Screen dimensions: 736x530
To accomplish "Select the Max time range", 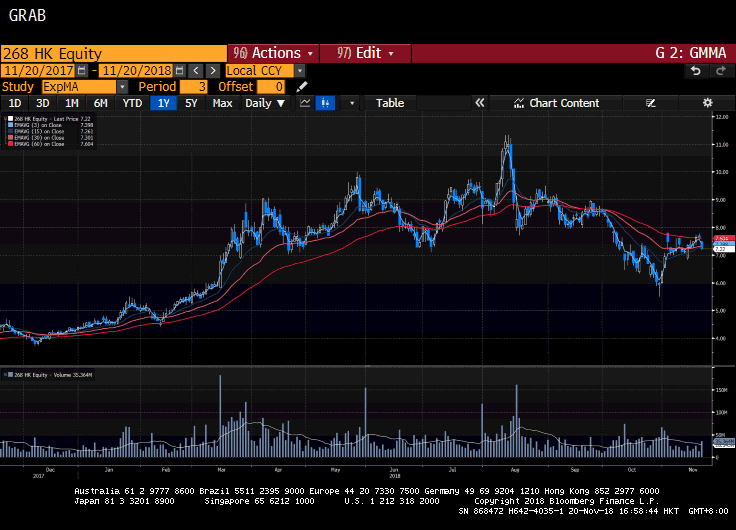I will point(222,103).
